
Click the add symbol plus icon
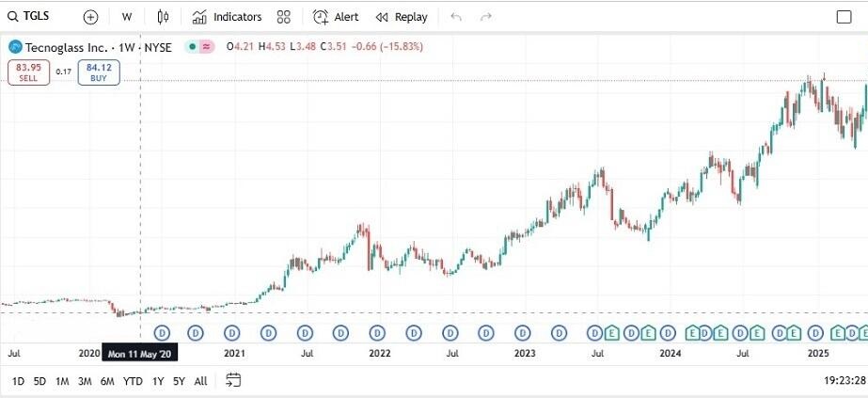coord(90,17)
